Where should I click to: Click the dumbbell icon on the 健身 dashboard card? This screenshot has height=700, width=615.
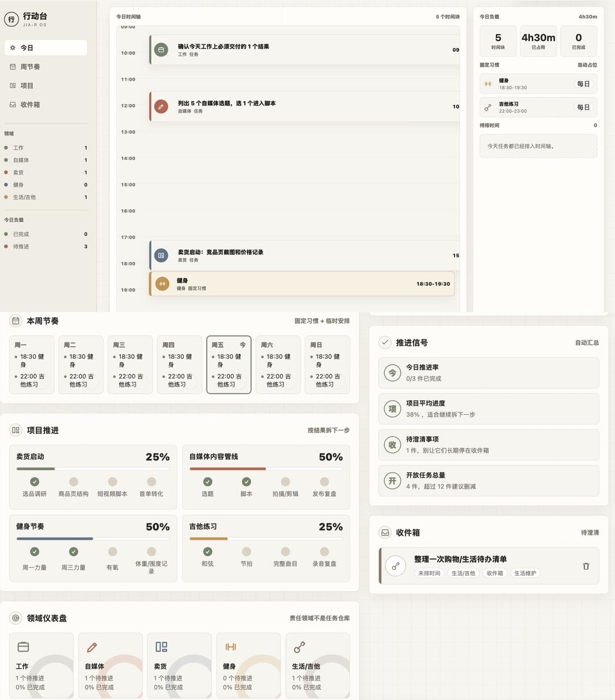pyautogui.click(x=231, y=647)
